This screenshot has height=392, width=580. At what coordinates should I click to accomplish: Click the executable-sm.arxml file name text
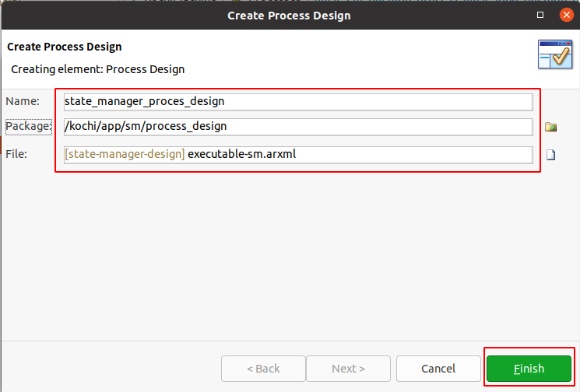242,154
